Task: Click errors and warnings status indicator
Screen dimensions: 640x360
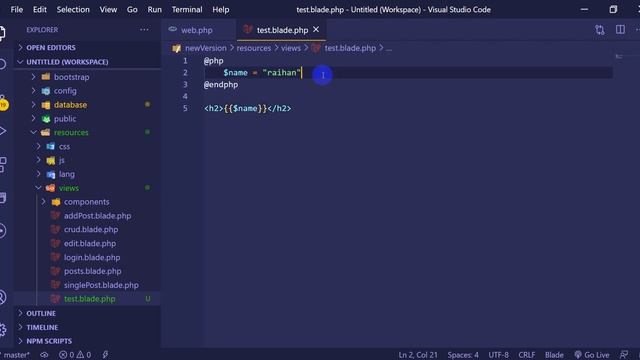Action: [75, 355]
